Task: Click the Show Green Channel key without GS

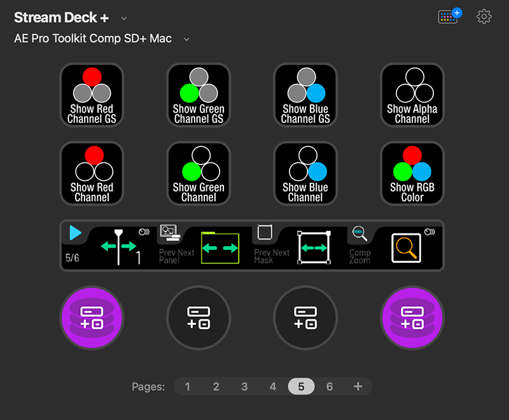Action: (199, 173)
